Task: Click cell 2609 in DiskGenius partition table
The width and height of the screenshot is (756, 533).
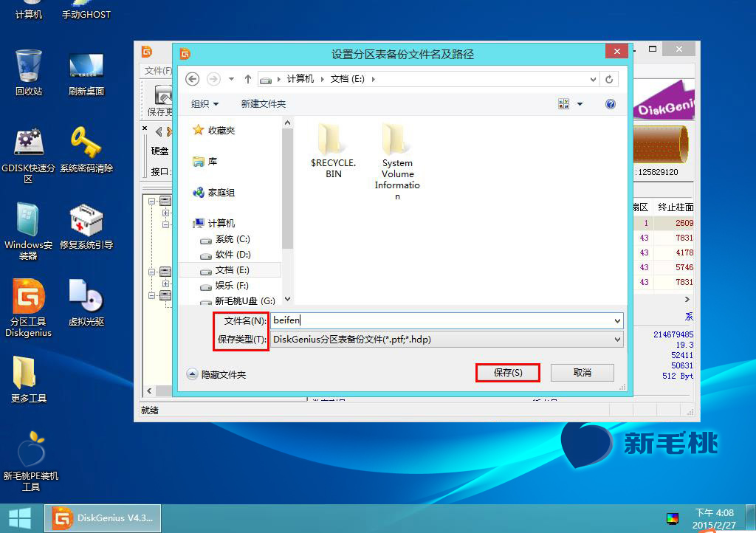Action: (684, 223)
